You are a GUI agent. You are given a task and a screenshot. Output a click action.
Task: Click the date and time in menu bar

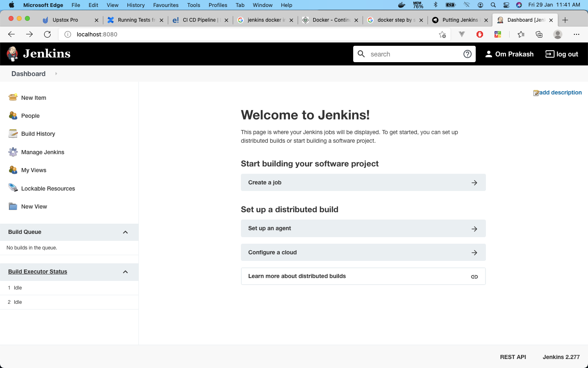(554, 5)
